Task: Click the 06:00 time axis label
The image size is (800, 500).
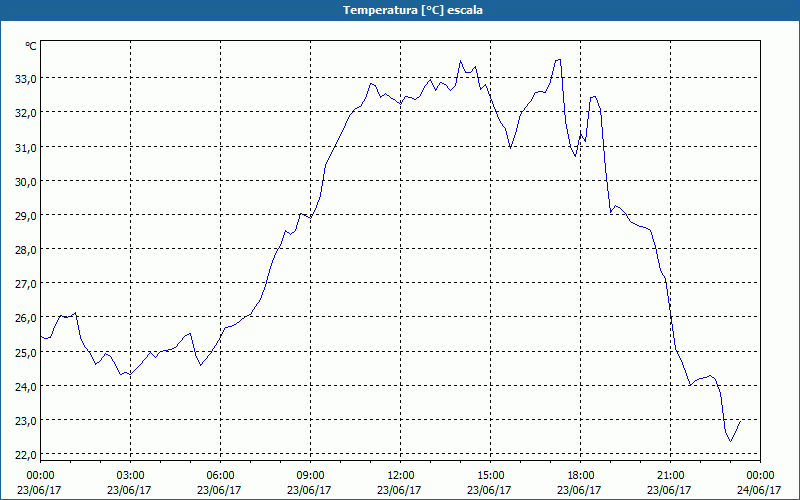Action: (220, 476)
